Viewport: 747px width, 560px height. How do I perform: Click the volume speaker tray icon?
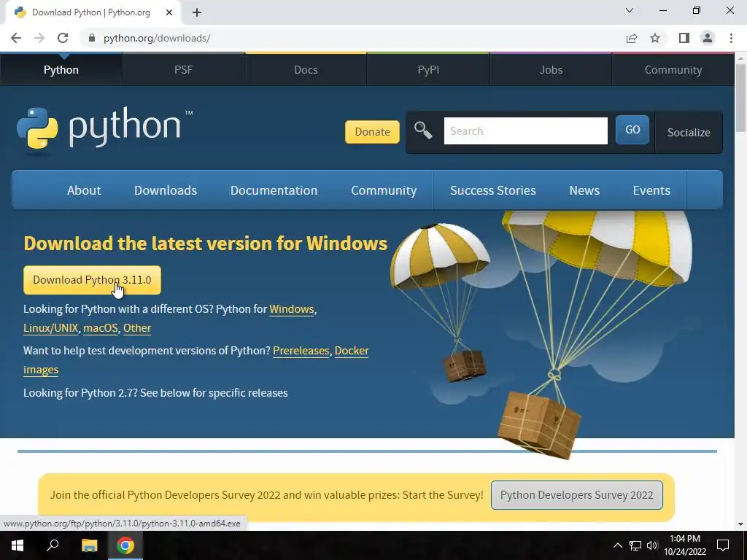point(652,545)
